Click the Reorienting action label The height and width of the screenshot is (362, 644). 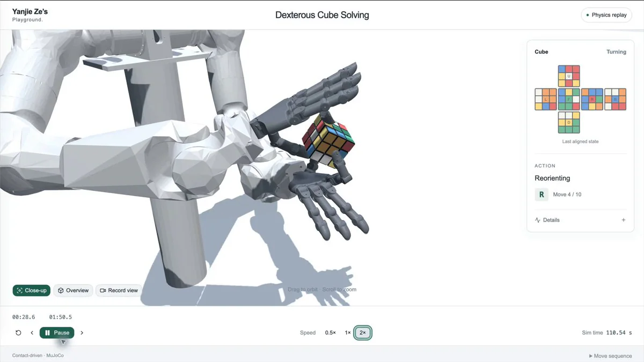552,178
